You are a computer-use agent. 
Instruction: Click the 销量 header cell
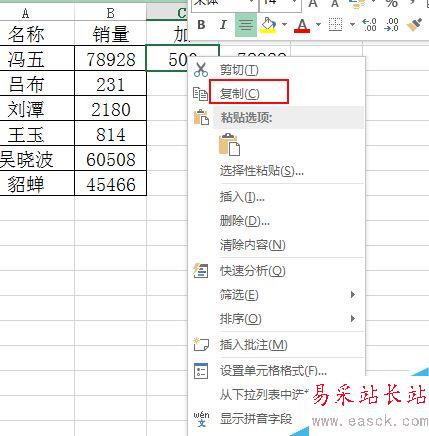click(110, 33)
